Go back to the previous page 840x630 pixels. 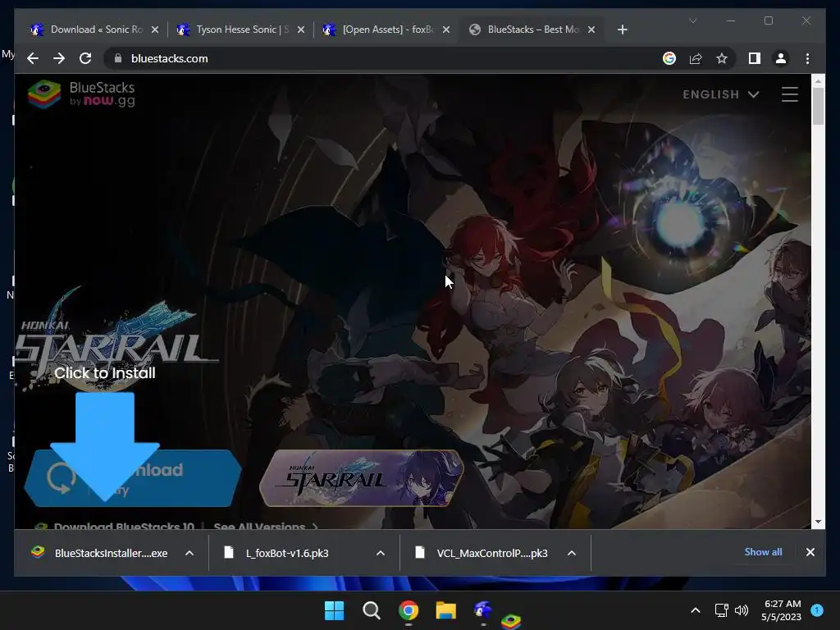pyautogui.click(x=33, y=58)
